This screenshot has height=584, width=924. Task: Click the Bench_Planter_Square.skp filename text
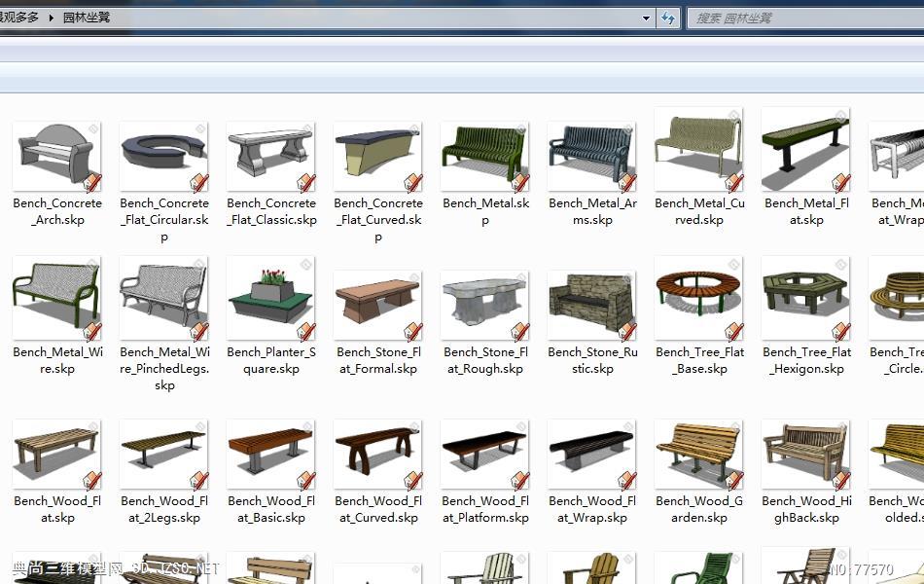pyautogui.click(x=271, y=360)
